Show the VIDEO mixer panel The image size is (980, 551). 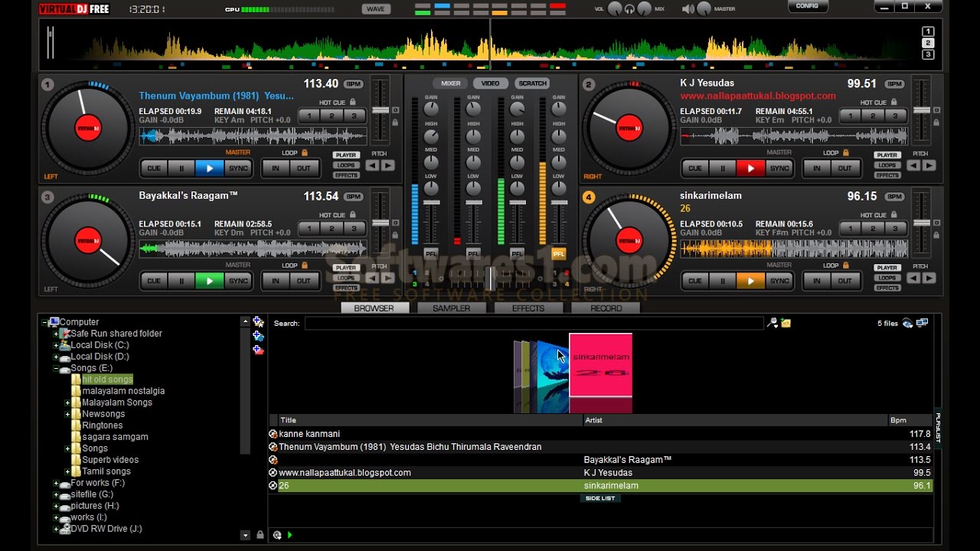coord(491,83)
